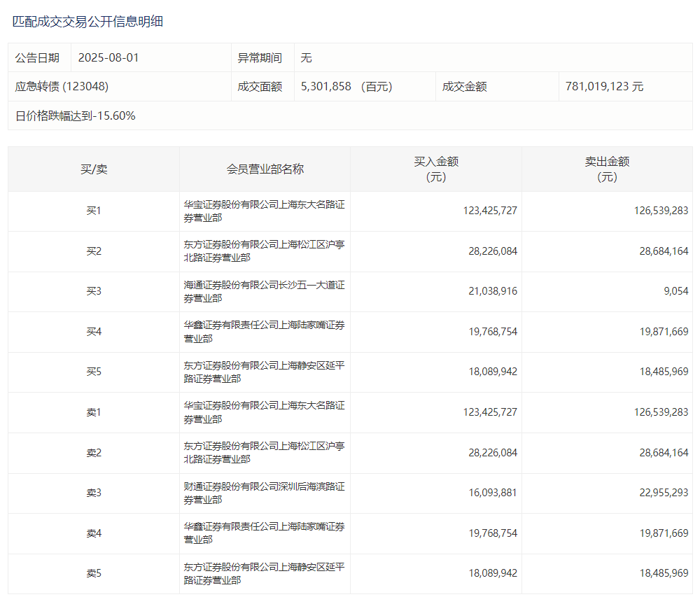
Task: Click the sell amount 9,054
Action: tap(675, 291)
